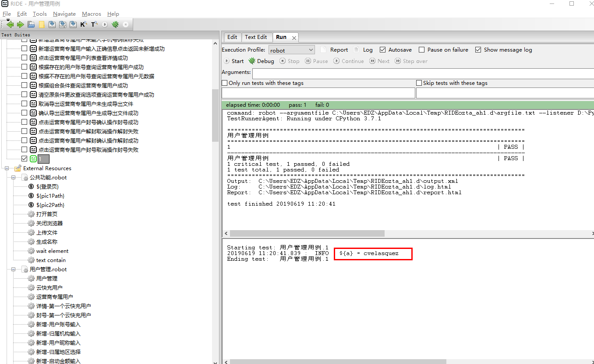
Task: Click the green bug Debug toolbar icon
Action: 115,24
